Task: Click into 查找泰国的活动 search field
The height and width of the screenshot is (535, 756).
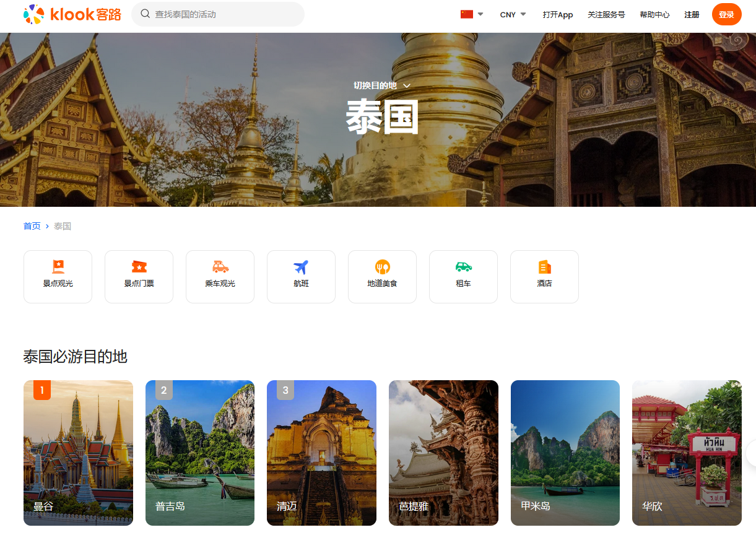Action: coord(223,14)
